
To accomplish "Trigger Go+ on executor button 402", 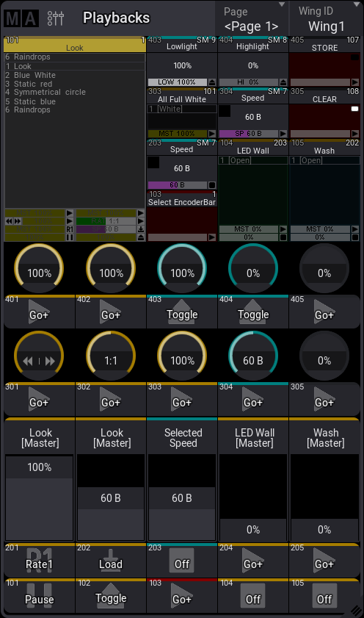I will click(111, 312).
